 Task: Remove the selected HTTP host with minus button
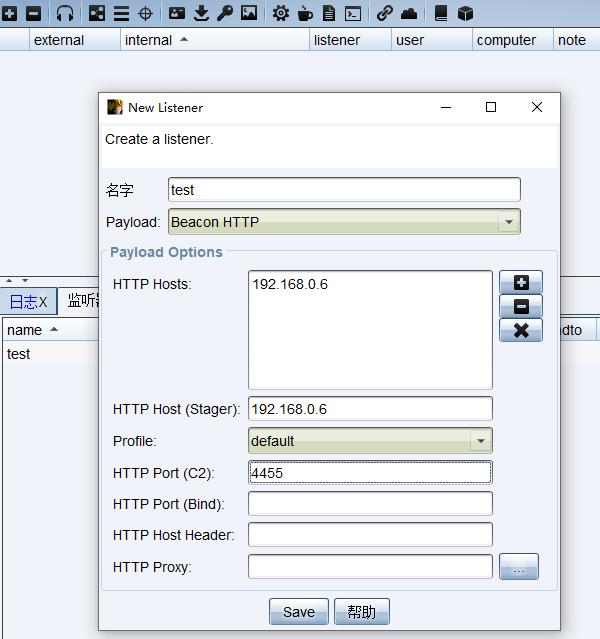pyautogui.click(x=520, y=306)
